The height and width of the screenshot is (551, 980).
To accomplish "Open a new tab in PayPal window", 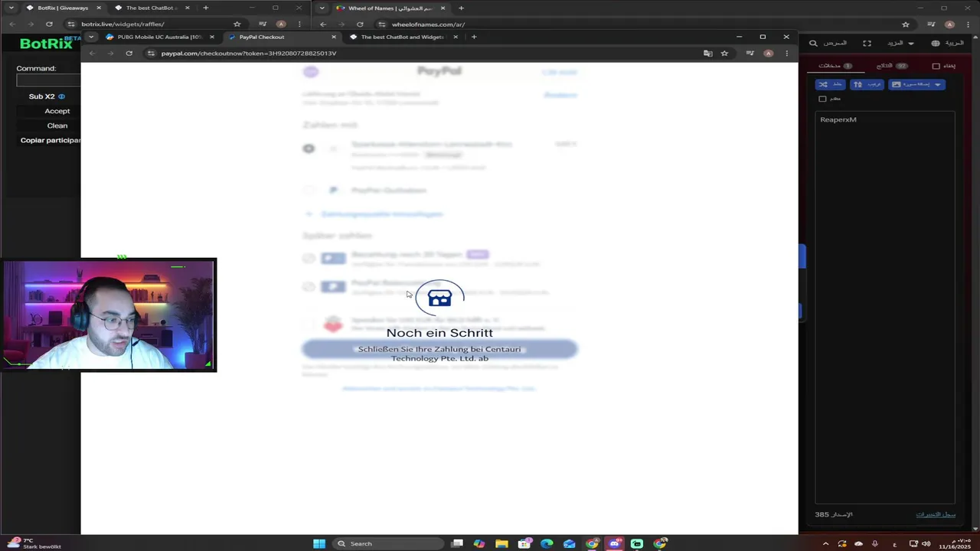I will pyautogui.click(x=474, y=37).
